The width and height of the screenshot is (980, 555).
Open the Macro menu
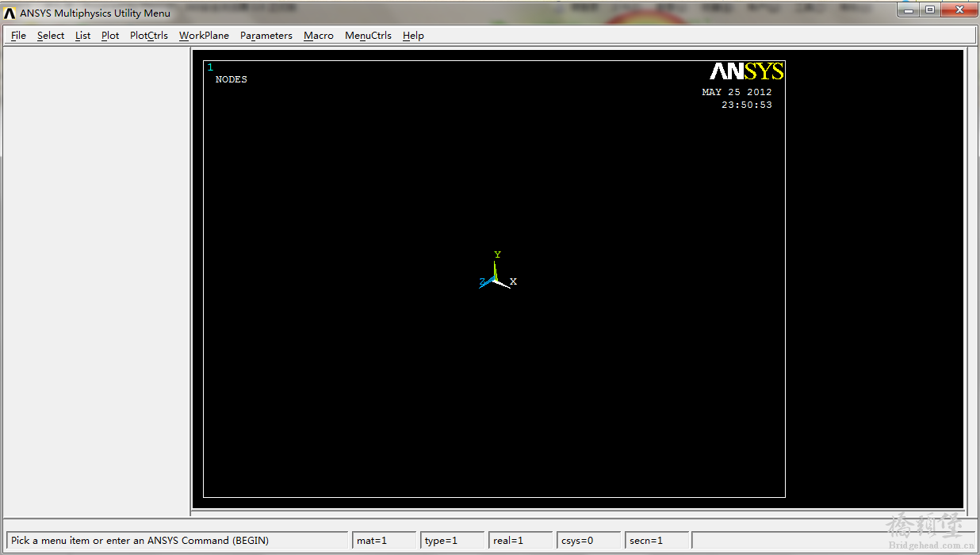click(319, 36)
